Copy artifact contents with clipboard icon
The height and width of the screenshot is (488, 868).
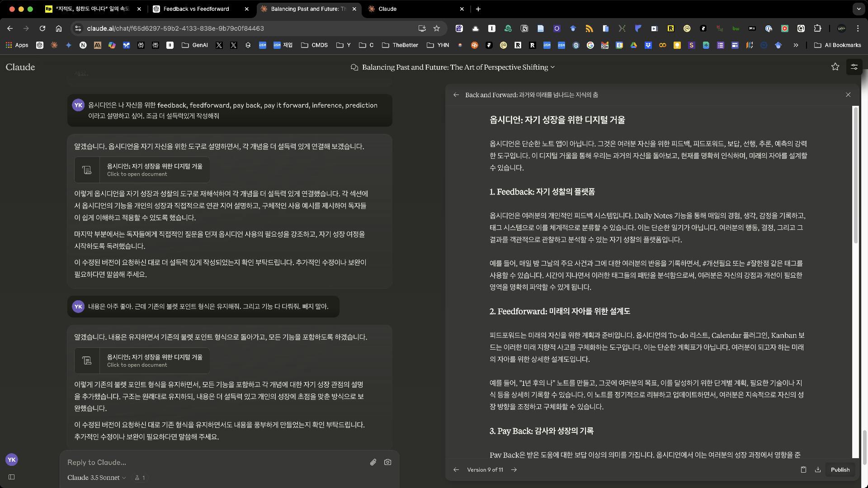coord(803,469)
